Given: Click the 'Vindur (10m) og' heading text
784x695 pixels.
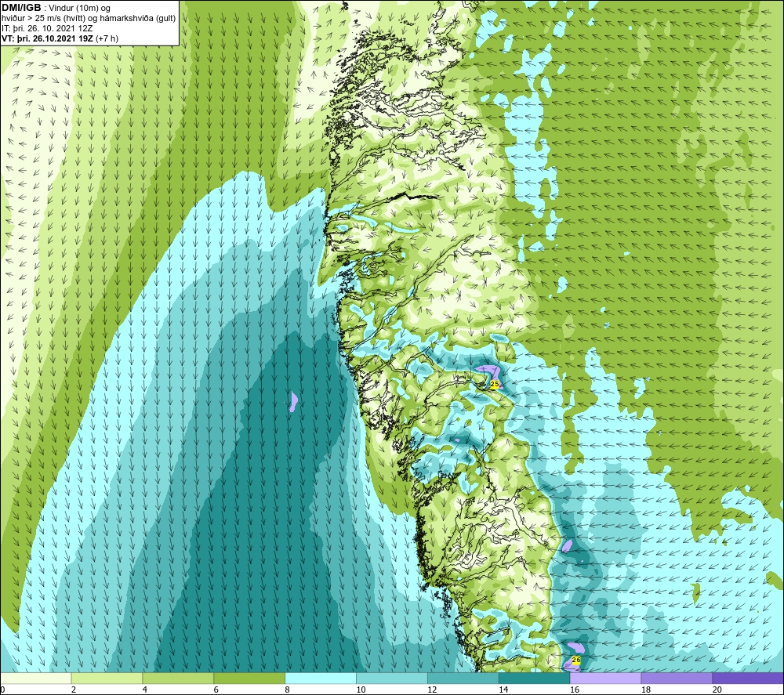Looking at the screenshot, I should point(79,9).
